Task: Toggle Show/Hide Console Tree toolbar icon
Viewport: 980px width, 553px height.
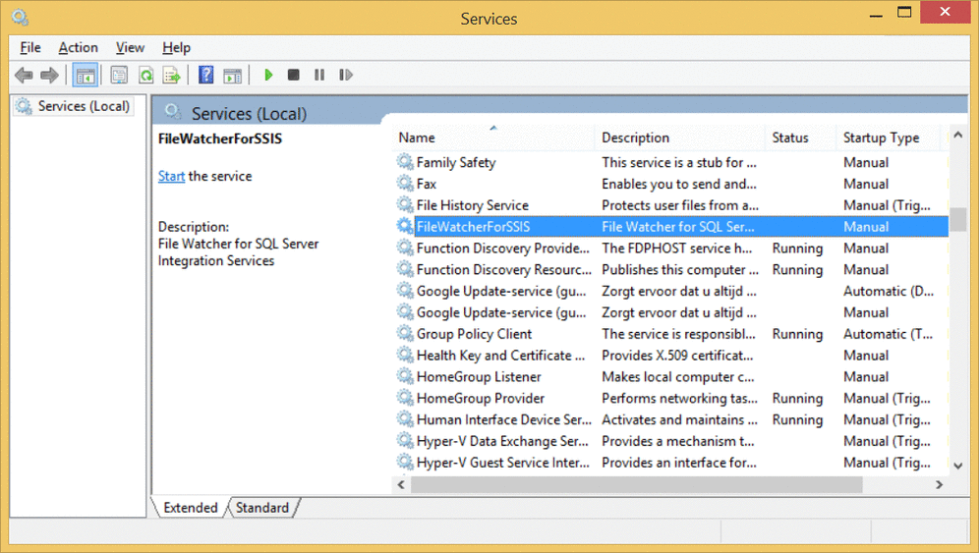Action: tap(85, 76)
